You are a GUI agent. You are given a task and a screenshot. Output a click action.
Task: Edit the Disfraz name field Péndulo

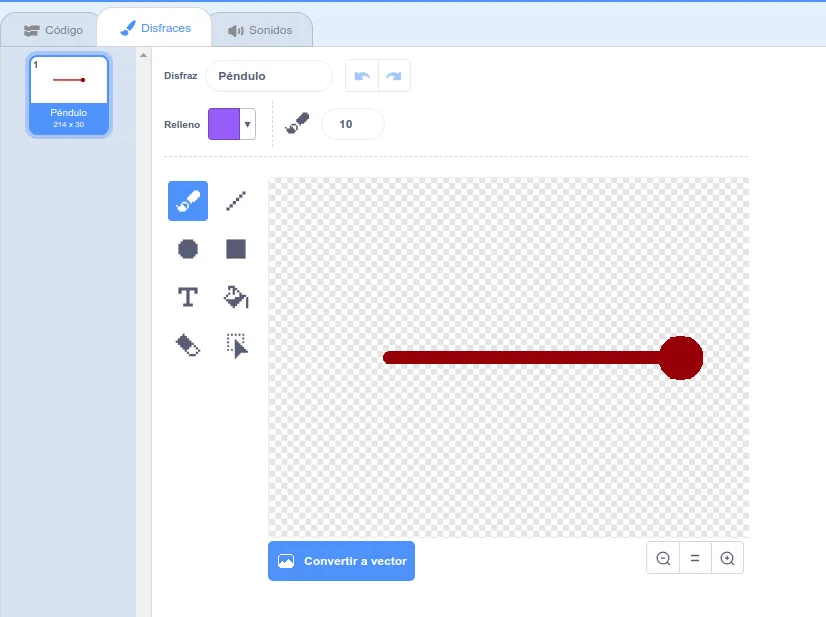(x=269, y=76)
